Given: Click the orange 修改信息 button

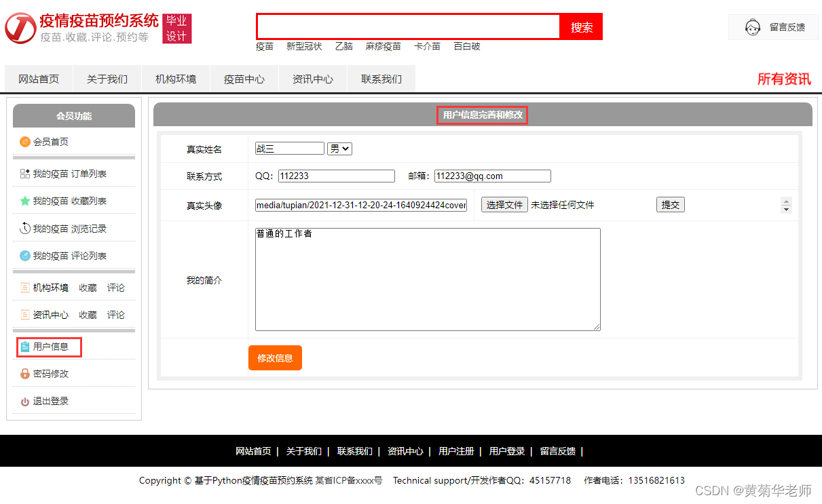Looking at the screenshot, I should 275,358.
